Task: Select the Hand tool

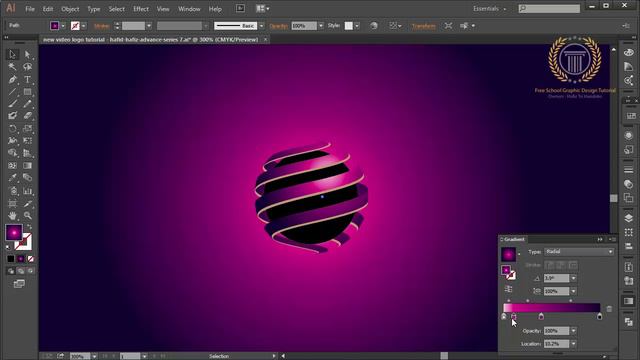Action: tap(12, 216)
